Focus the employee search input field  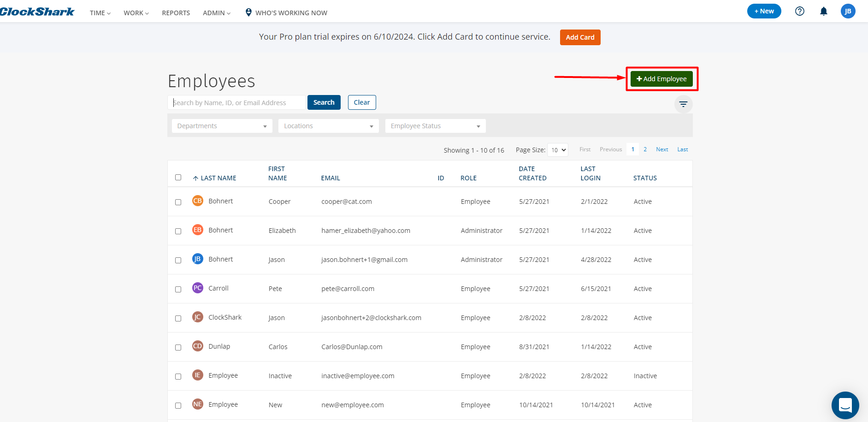[237, 102]
